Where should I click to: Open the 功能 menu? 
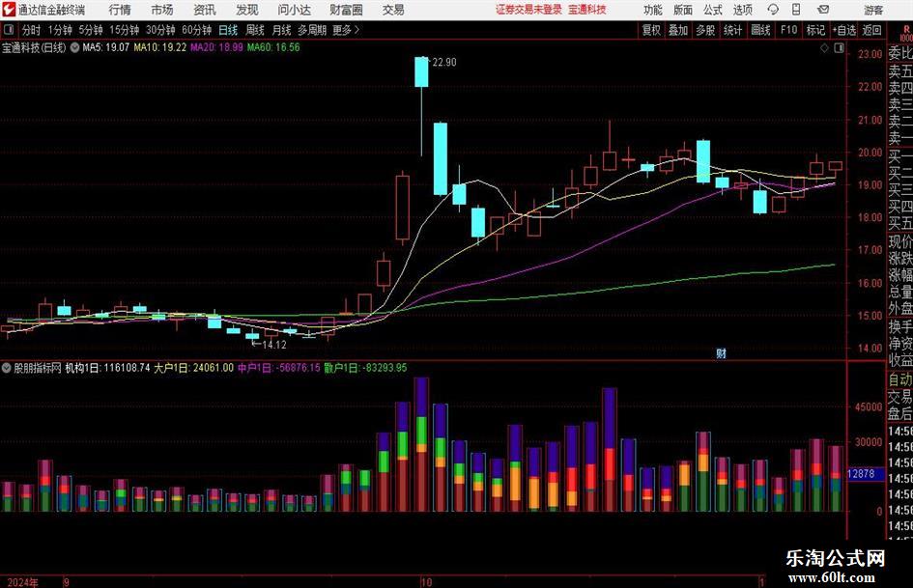(x=653, y=10)
